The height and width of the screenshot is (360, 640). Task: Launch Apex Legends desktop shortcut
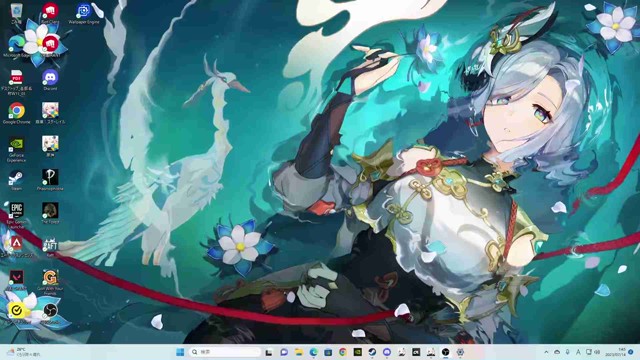pyautogui.click(x=16, y=247)
